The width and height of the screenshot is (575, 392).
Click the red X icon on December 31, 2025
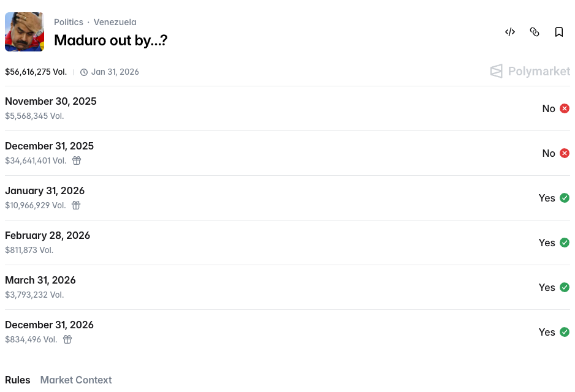coord(565,153)
